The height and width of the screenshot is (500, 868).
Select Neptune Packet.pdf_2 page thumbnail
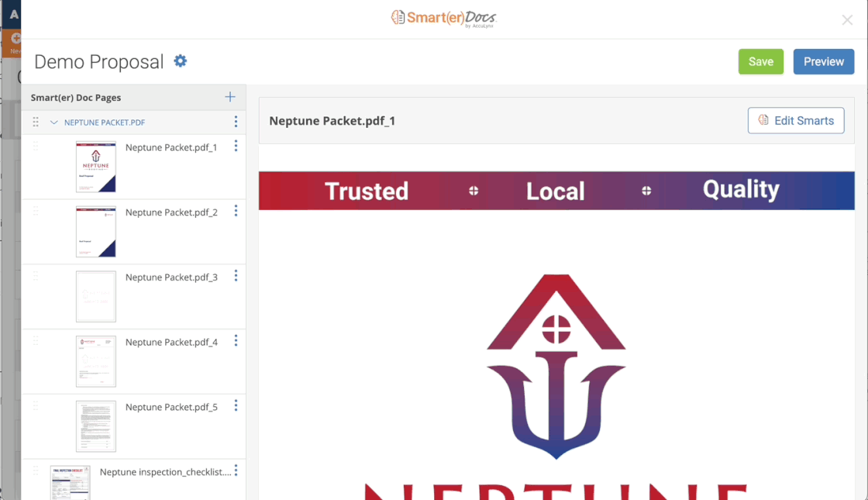click(x=96, y=232)
